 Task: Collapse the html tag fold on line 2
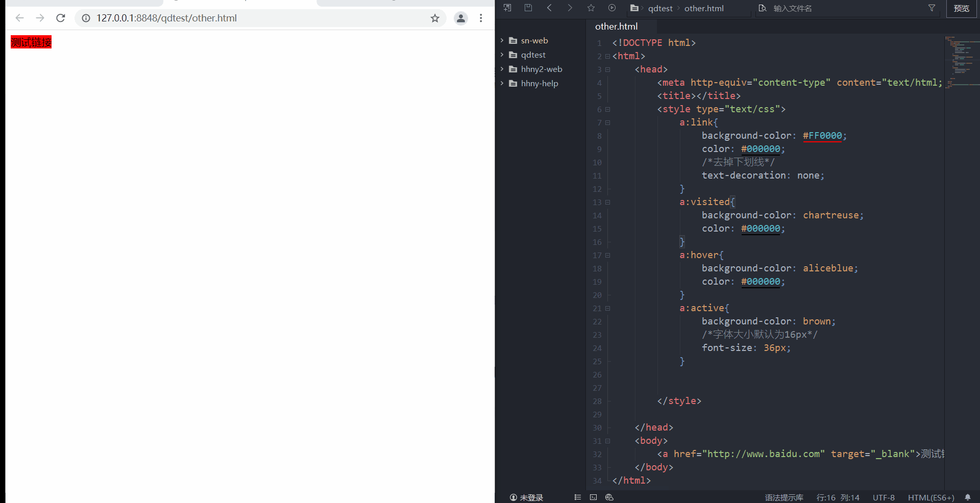pos(607,56)
